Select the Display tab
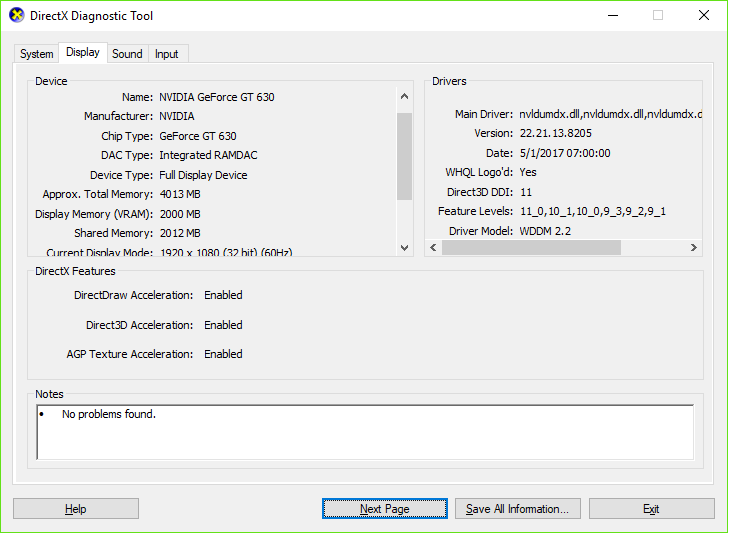 (82, 53)
